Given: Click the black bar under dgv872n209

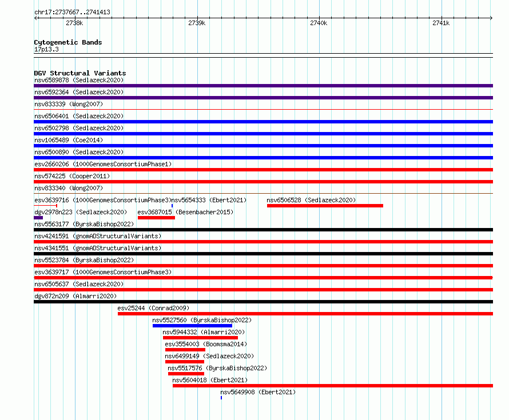Looking at the screenshot, I should 263,302.
